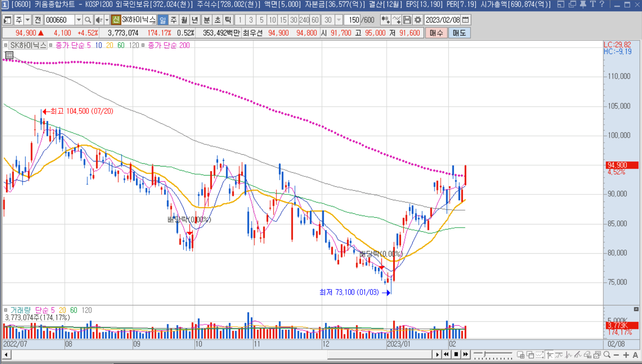Click the crosshair cursor tool icon
This screenshot has height=364, width=642.
click(x=550, y=355)
